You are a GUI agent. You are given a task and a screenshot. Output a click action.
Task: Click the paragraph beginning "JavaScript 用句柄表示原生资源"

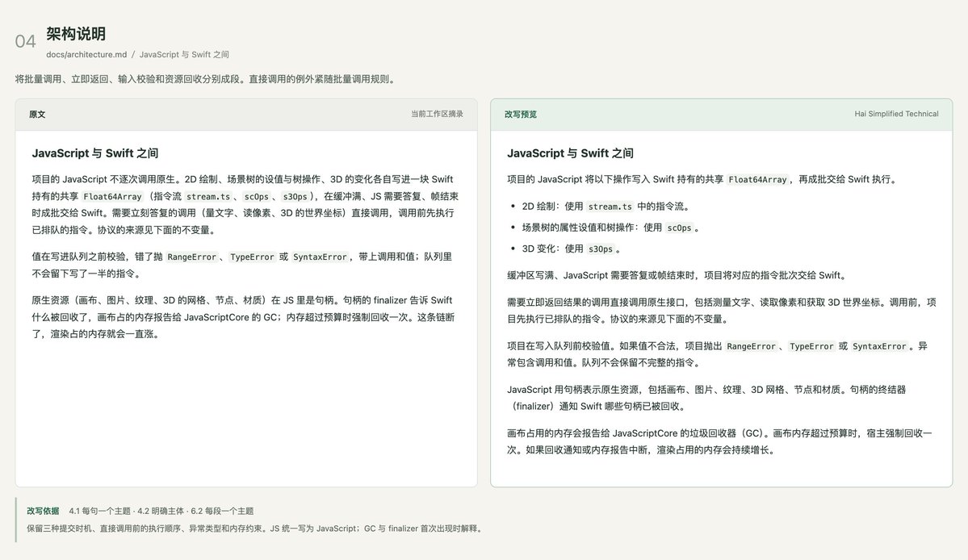click(707, 398)
